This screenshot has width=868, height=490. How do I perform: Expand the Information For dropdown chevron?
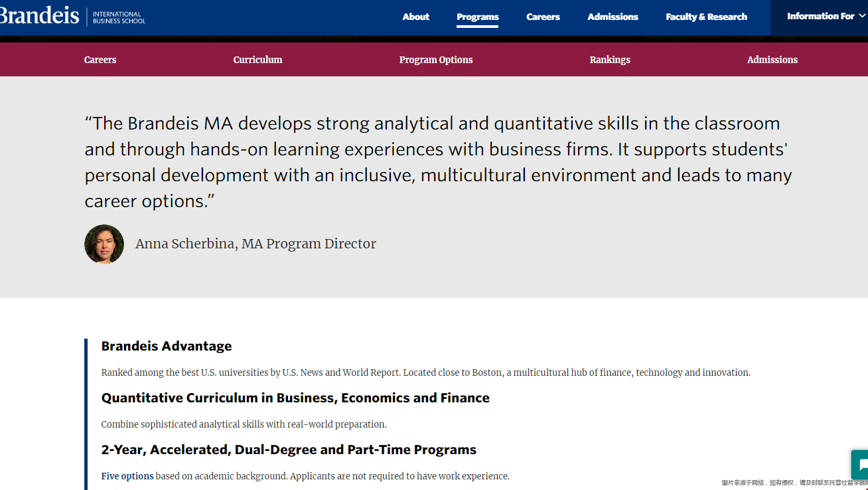click(861, 17)
